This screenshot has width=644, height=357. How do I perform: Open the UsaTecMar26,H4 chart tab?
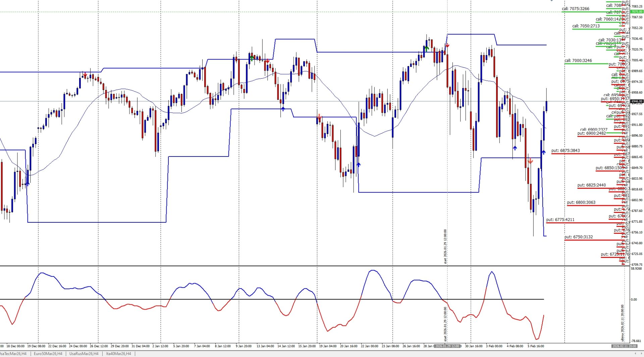tap(13, 354)
